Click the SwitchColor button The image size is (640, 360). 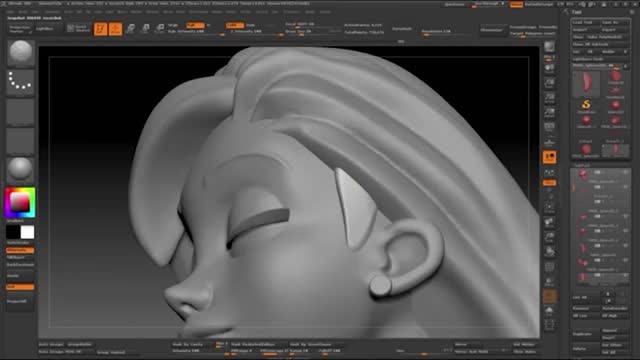(20, 243)
